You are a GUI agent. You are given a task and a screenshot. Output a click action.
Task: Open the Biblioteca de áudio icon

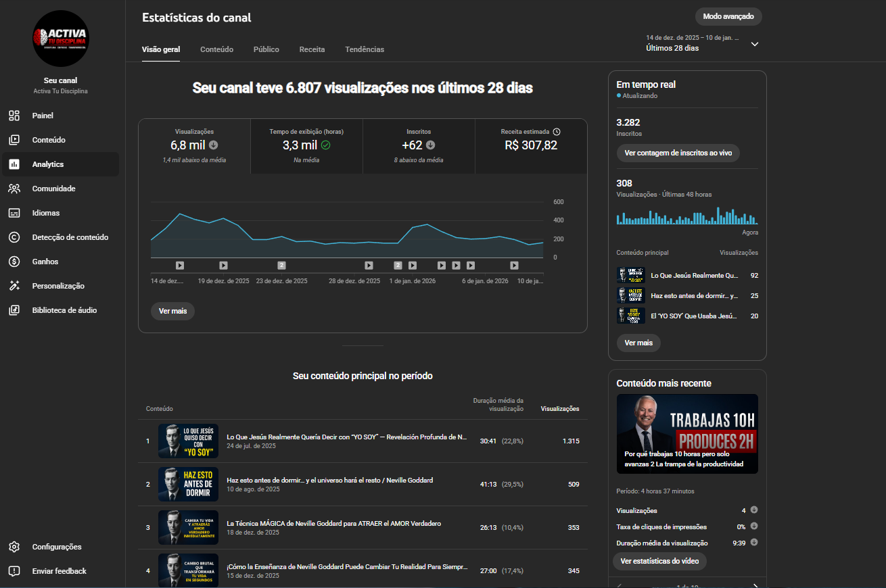pyautogui.click(x=14, y=310)
